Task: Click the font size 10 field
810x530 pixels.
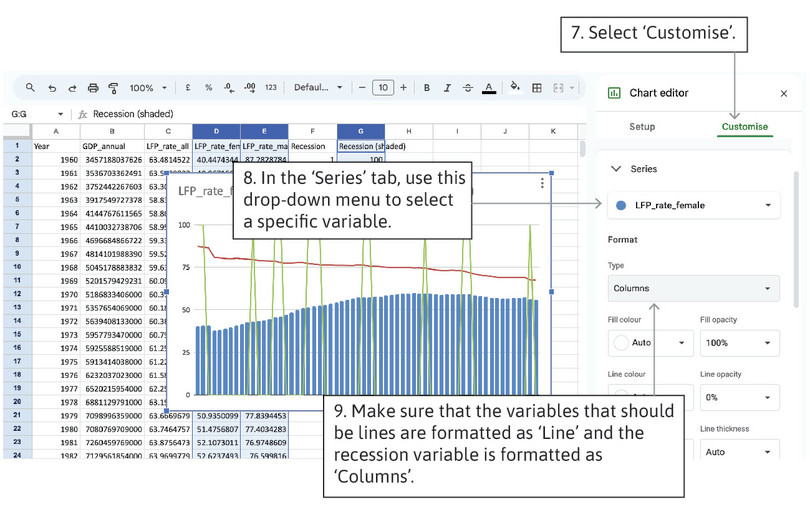Action: click(x=383, y=88)
